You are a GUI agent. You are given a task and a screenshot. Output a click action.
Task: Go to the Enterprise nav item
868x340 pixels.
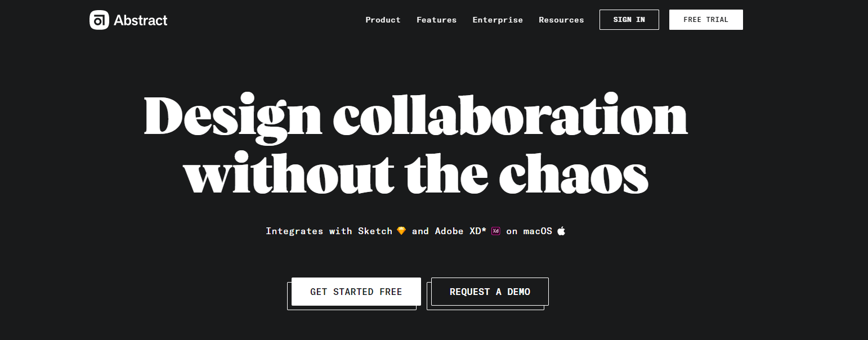(498, 20)
